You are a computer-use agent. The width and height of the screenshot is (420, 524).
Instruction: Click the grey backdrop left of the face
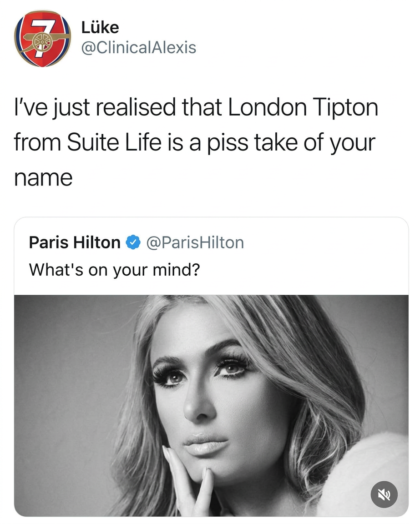[x=68, y=387]
